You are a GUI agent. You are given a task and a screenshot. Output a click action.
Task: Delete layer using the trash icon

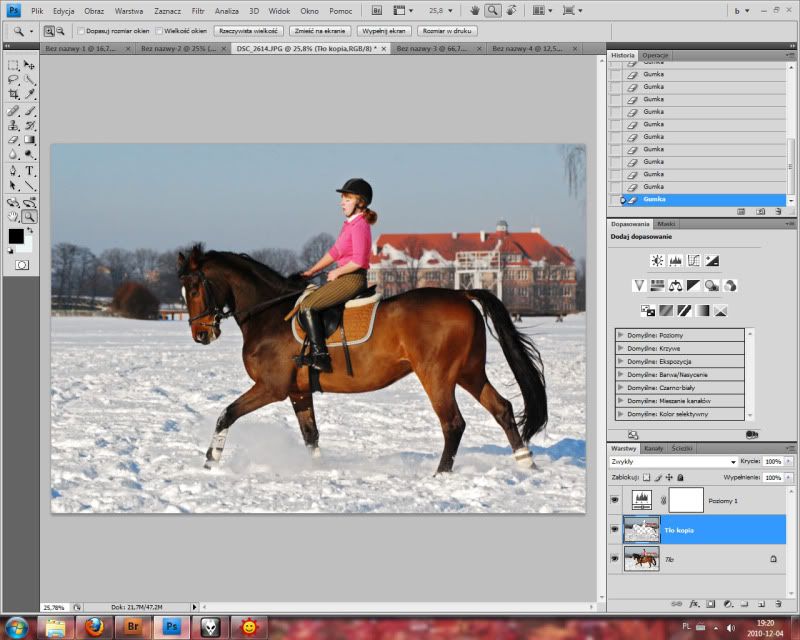(777, 604)
